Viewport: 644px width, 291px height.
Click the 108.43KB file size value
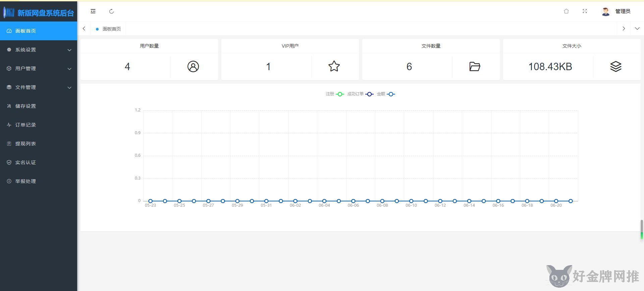pos(550,67)
